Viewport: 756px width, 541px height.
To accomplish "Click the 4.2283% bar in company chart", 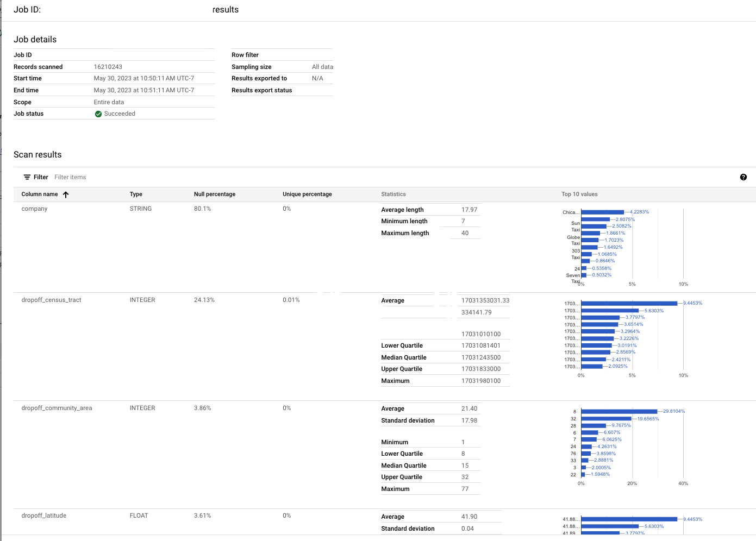I will pos(603,212).
